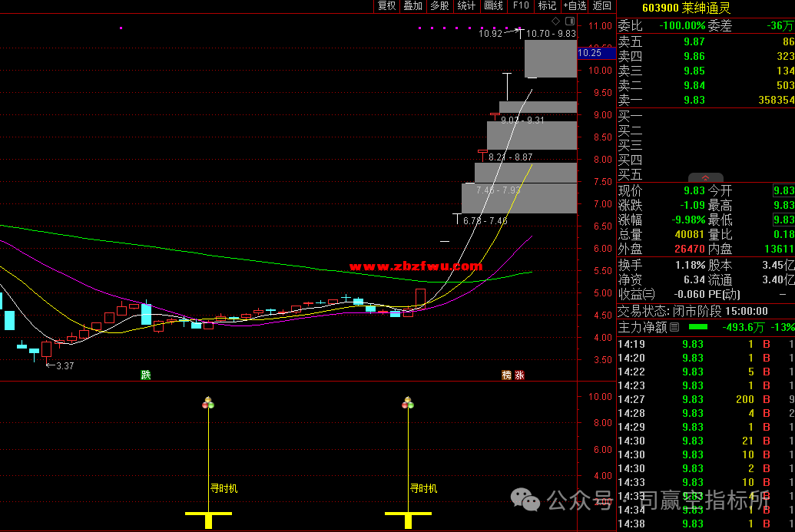
Task: Select the 多股 multi-stock view
Action: pos(439,5)
